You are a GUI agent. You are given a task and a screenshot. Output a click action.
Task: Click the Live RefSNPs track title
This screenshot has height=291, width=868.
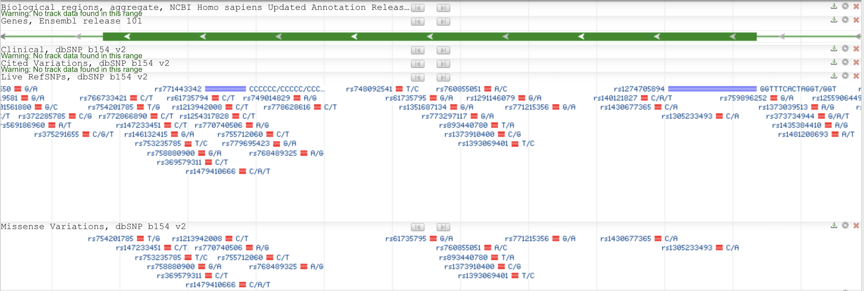coord(74,77)
